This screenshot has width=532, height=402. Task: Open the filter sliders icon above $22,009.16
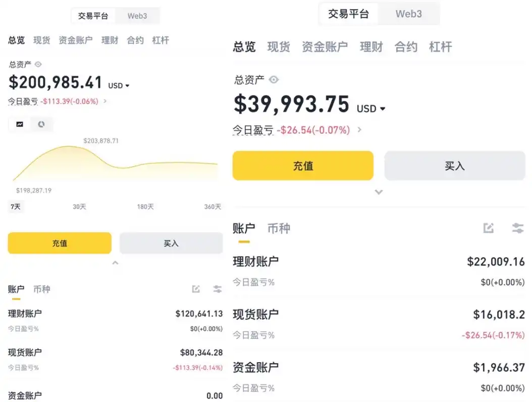click(x=517, y=228)
